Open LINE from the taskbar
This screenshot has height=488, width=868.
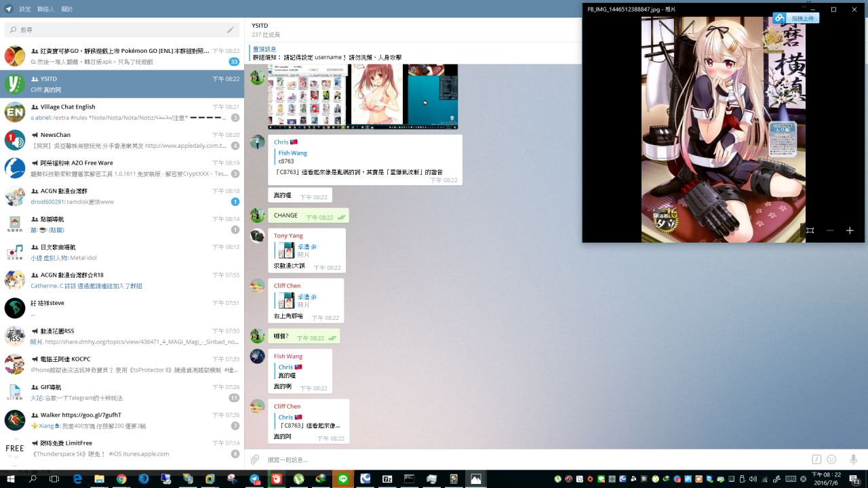click(x=343, y=479)
